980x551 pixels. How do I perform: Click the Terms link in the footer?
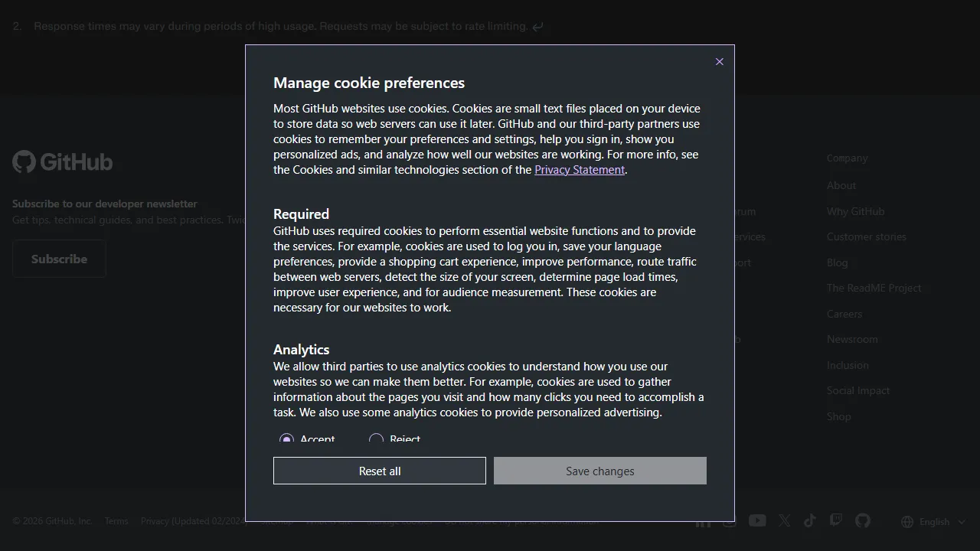[x=116, y=521]
